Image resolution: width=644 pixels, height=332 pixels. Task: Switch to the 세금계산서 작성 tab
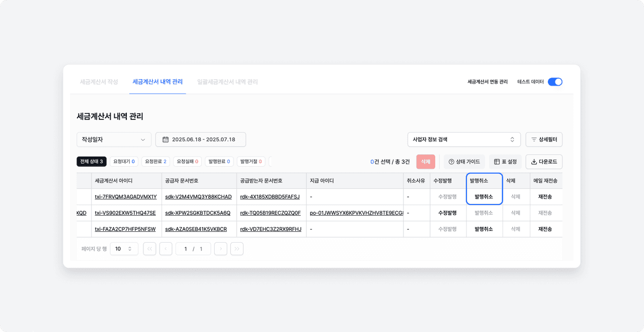tap(99, 82)
